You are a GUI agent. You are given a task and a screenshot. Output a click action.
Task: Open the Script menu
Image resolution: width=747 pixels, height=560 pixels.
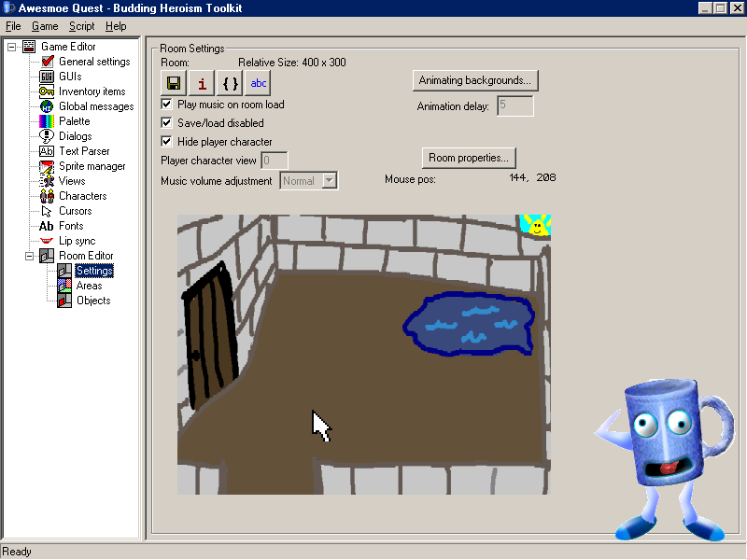coord(81,25)
